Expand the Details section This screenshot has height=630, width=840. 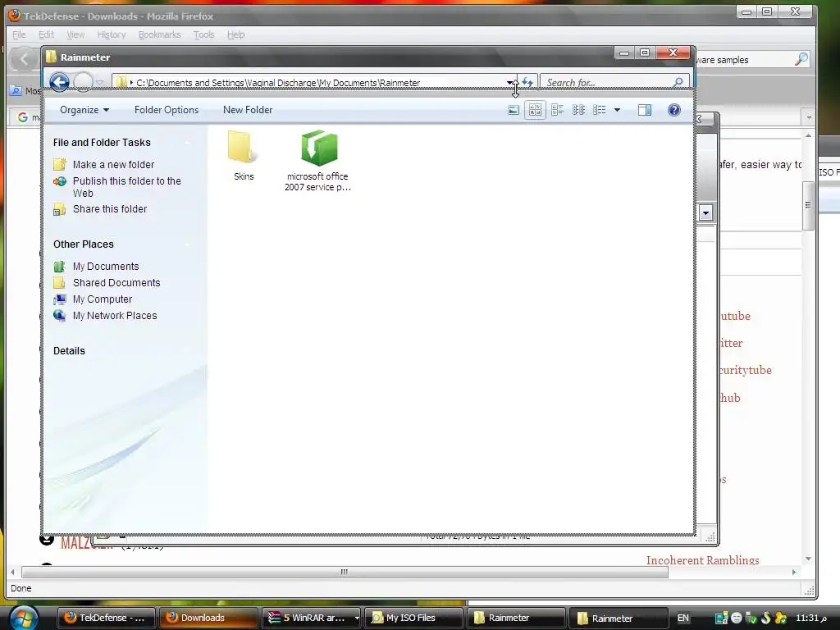(188, 351)
